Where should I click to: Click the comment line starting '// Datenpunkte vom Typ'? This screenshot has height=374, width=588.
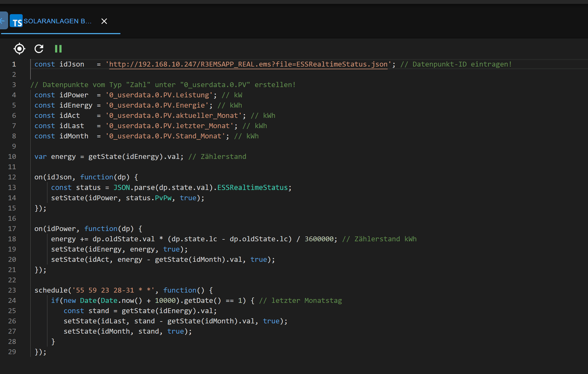tap(163, 85)
